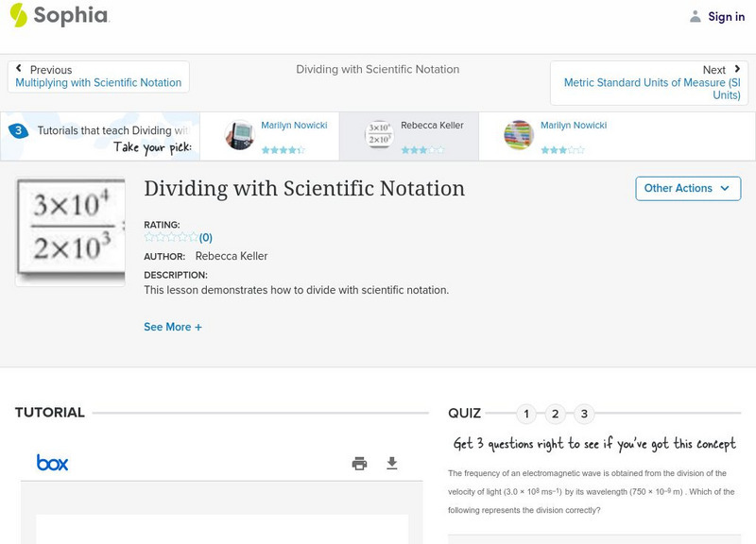Jump to quiz question 3
The image size is (756, 544).
point(584,414)
